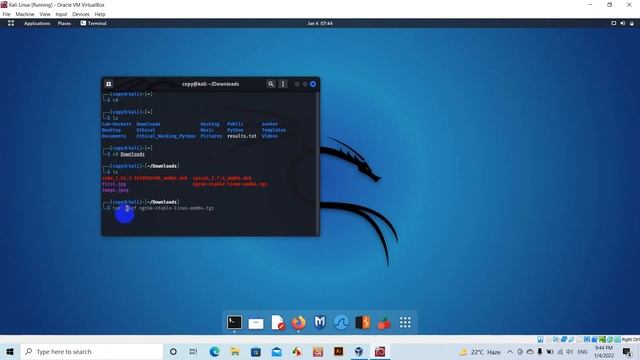Open Metasploit from the Kali dock
The height and width of the screenshot is (360, 640).
pos(320,322)
